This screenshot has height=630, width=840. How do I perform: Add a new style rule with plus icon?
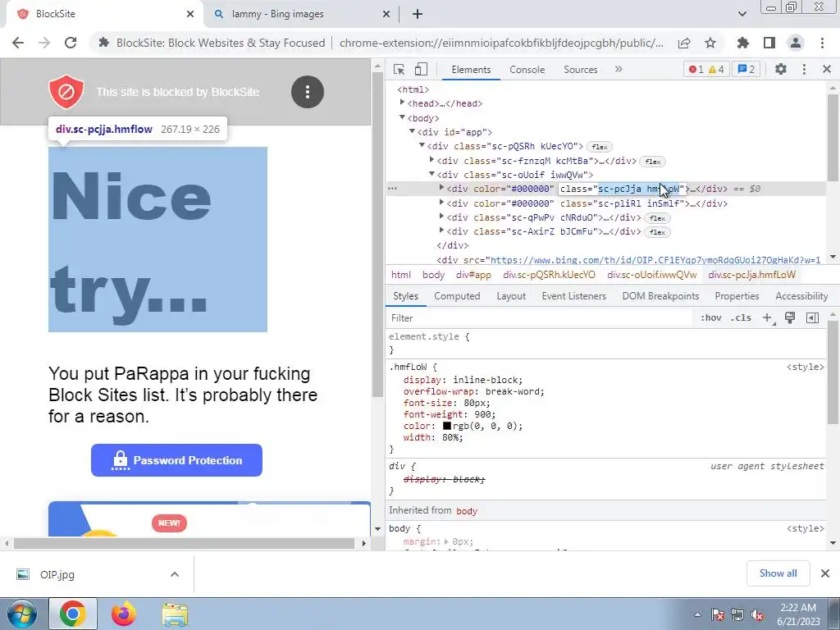[x=768, y=318]
